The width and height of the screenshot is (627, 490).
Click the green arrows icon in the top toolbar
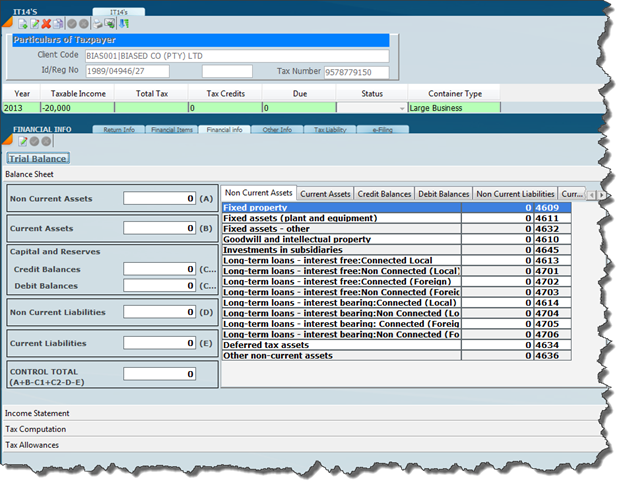[123, 22]
